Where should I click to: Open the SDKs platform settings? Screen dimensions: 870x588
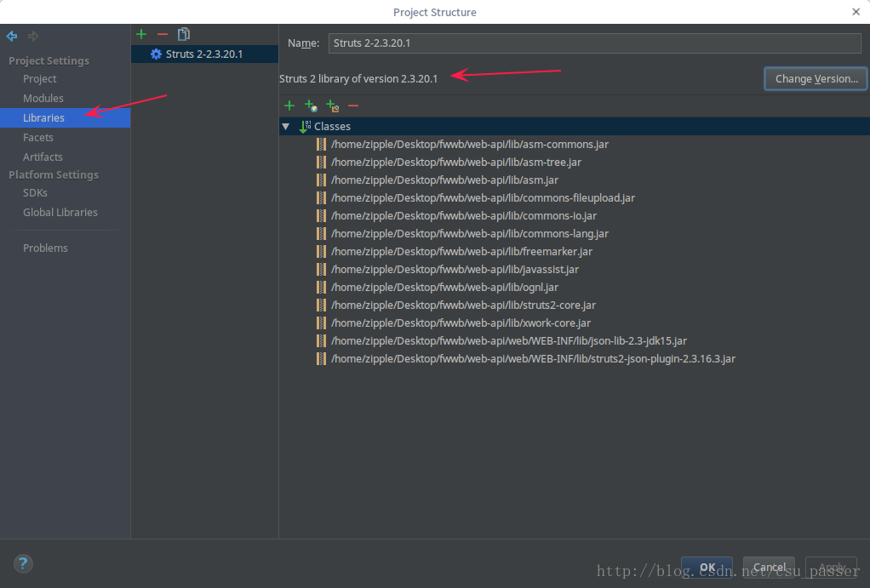pyautogui.click(x=35, y=192)
